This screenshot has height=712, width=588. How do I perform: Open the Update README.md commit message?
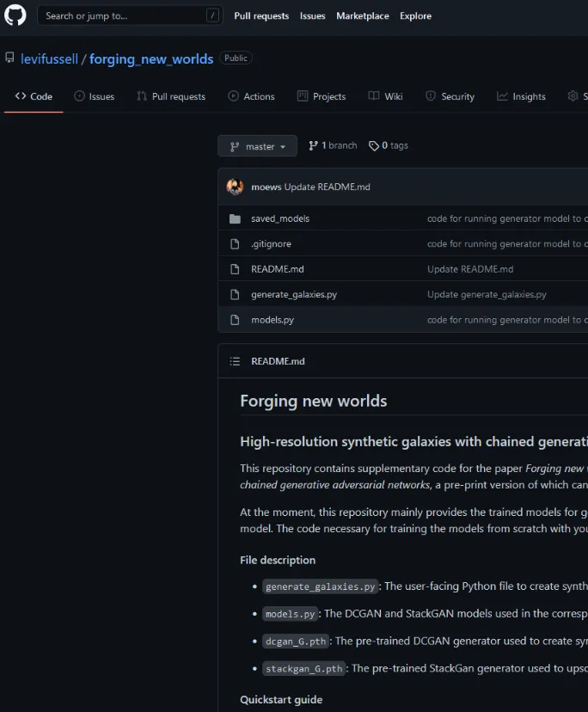(327, 187)
